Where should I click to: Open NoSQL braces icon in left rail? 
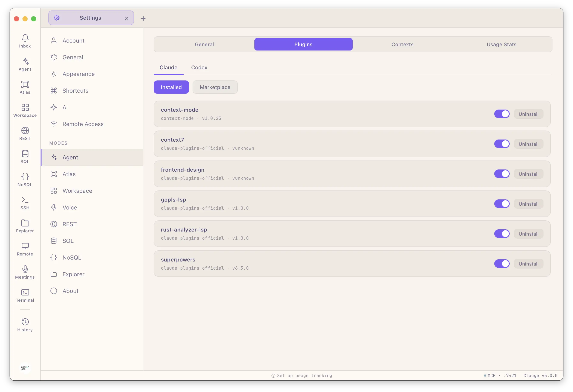coord(25,180)
